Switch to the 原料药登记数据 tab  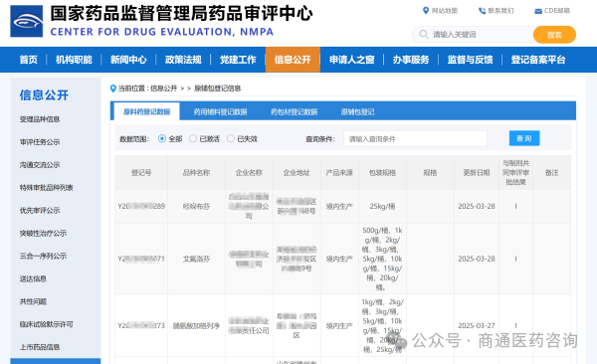coord(146,111)
